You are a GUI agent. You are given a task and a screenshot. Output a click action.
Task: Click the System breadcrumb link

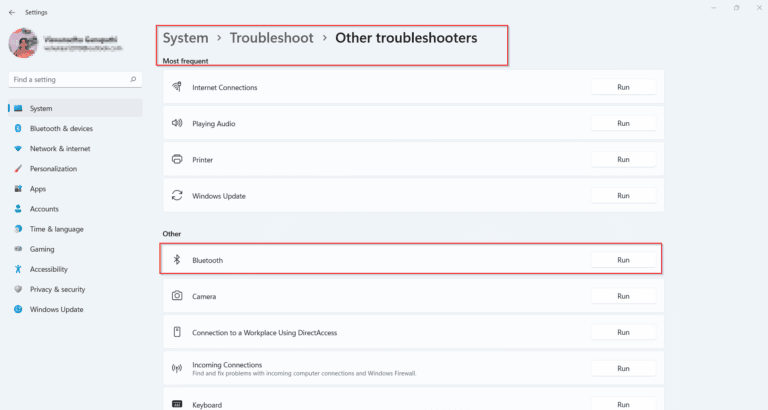pyautogui.click(x=185, y=38)
